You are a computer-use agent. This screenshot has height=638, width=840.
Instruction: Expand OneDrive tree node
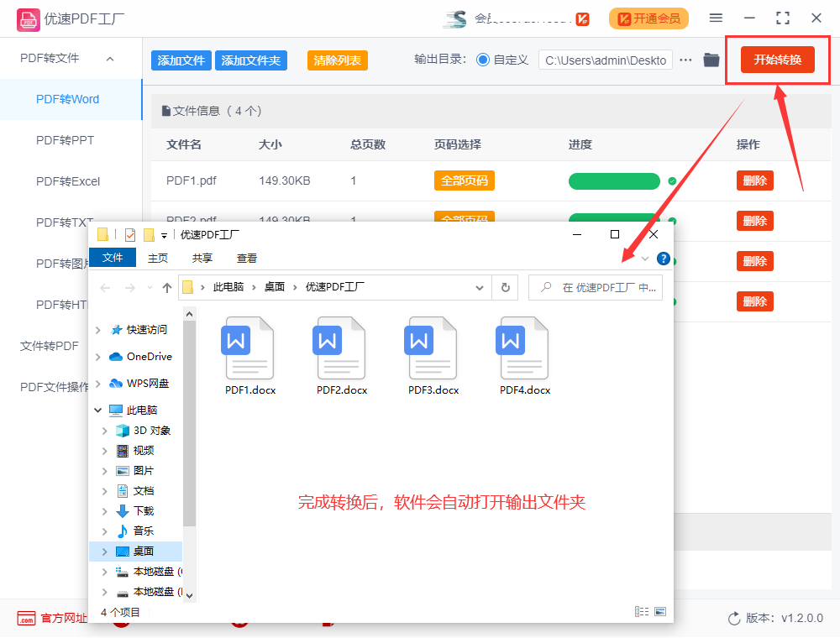coord(97,357)
